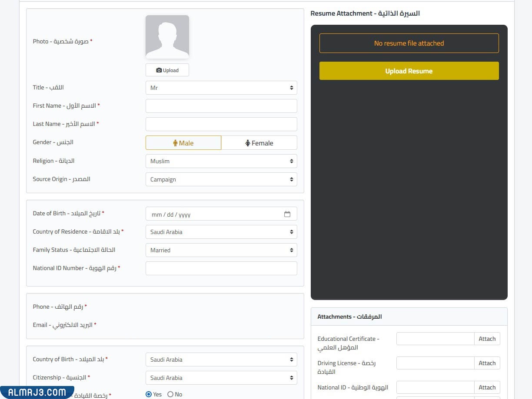The width and height of the screenshot is (532, 399).
Task: Open the Source Origin dropdown showing Campaign
Action: pyautogui.click(x=221, y=179)
